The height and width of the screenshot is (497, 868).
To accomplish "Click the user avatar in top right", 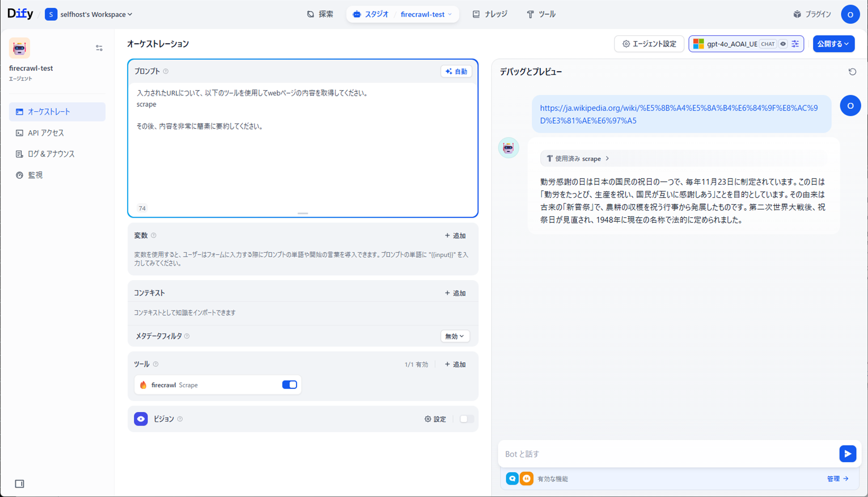I will click(850, 14).
